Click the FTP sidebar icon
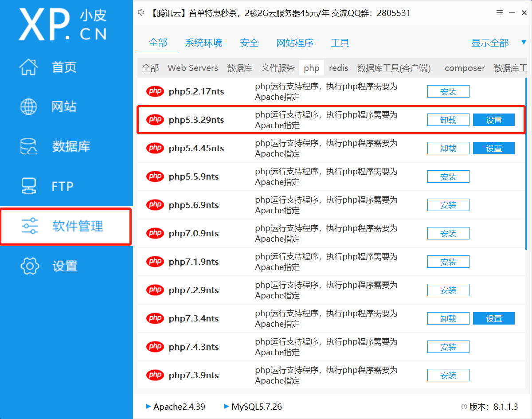 [63, 186]
